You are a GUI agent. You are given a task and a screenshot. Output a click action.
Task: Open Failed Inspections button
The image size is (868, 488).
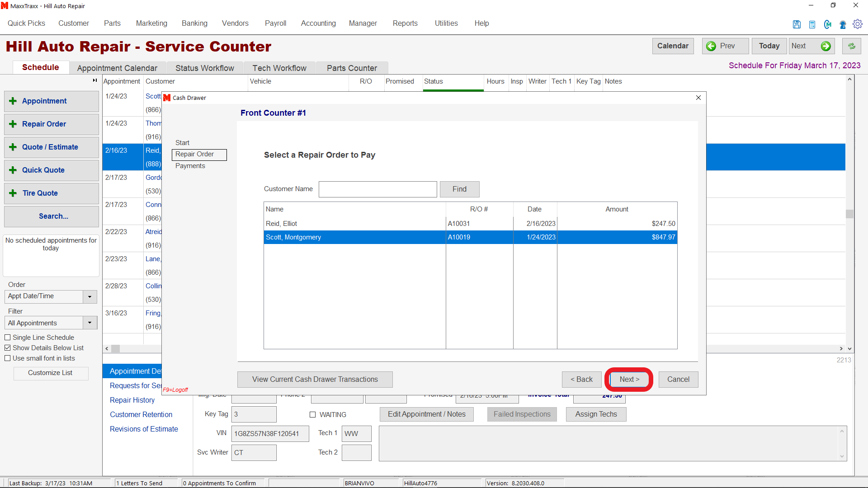[x=522, y=414]
